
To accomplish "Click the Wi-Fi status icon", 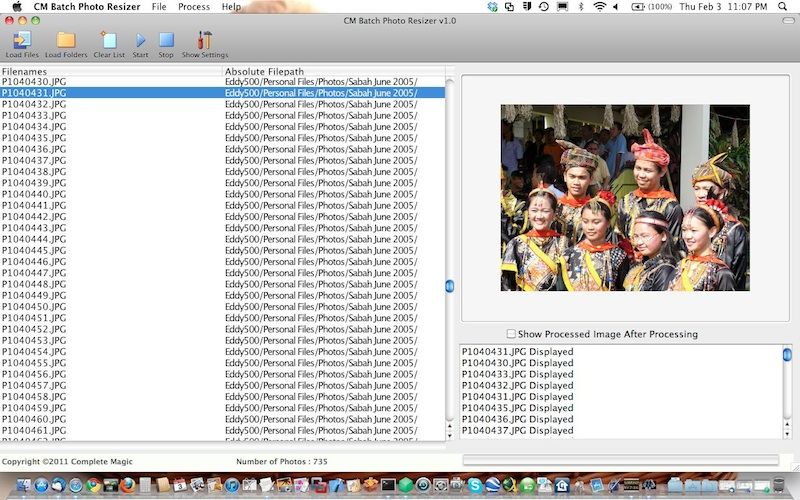I will [x=599, y=7].
